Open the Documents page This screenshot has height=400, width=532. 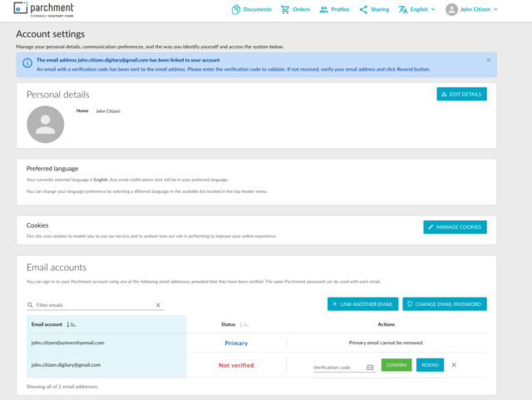[x=252, y=9]
